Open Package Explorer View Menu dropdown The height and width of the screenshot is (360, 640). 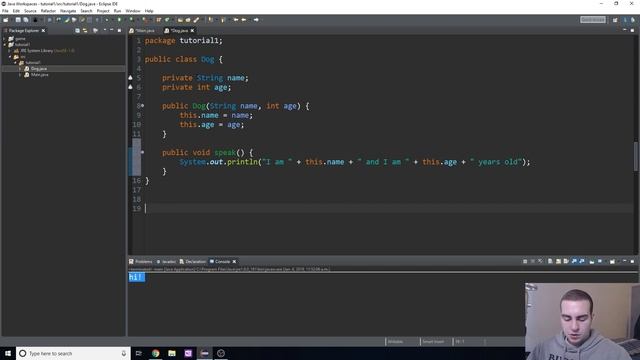pyautogui.click(x=104, y=30)
